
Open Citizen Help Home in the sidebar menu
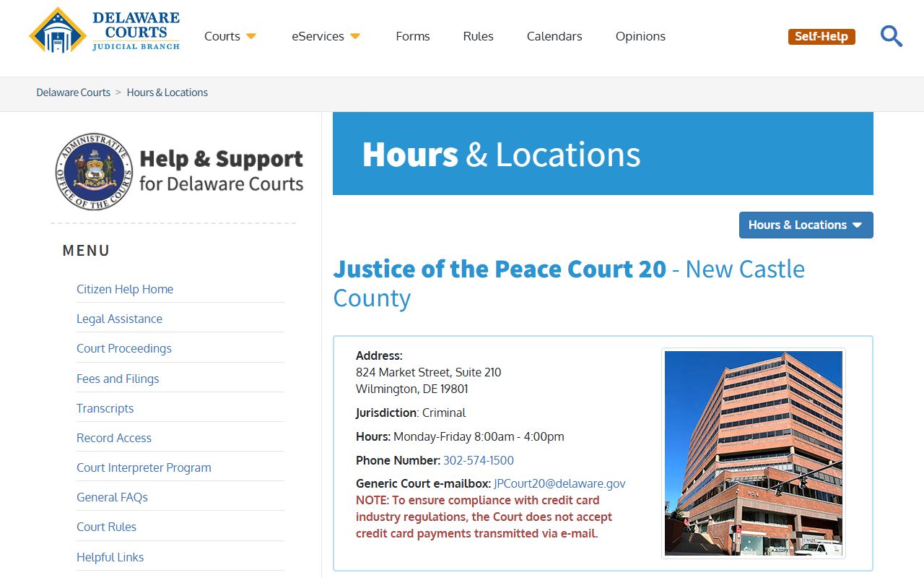point(125,289)
